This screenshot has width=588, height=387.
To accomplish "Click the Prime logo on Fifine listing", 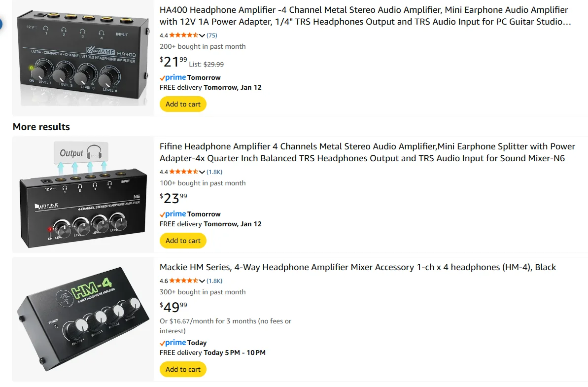I will (x=173, y=214).
